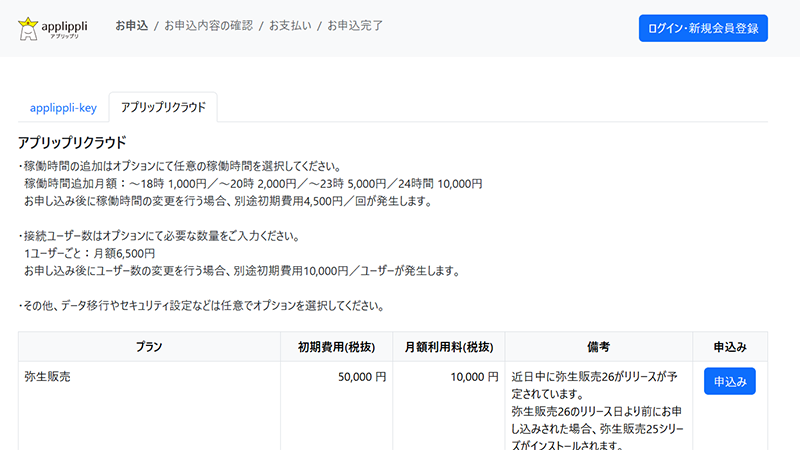The height and width of the screenshot is (450, 800).
Task: Click the アプリップリクラウド section heading
Action: (72, 143)
